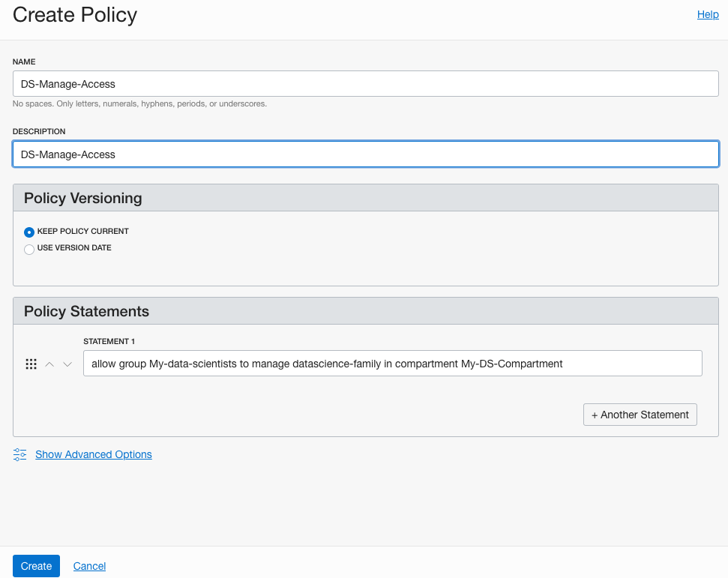The width and height of the screenshot is (728, 578).
Task: Select the Keep Policy Current radio button
Action: click(x=29, y=232)
